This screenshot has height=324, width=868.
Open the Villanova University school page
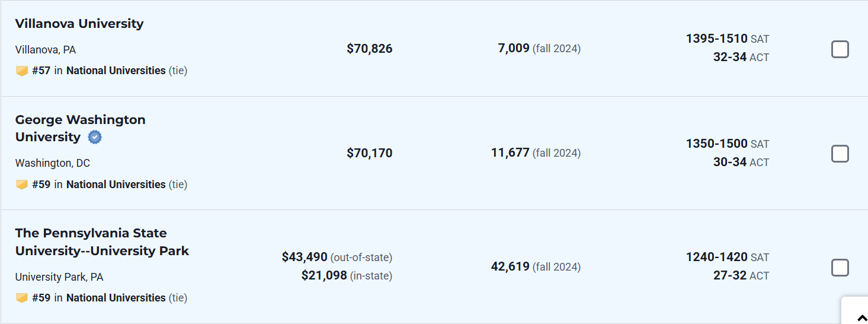click(x=79, y=24)
